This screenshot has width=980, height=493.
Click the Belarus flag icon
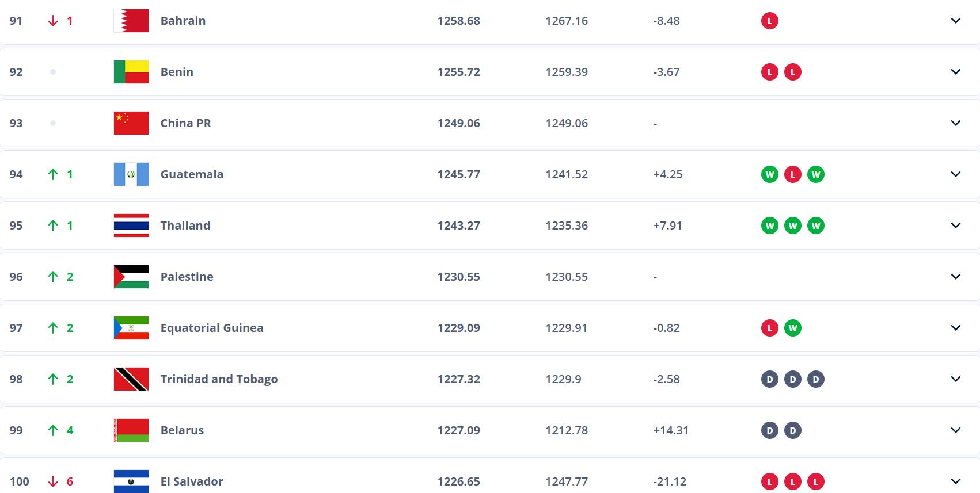pyautogui.click(x=131, y=430)
